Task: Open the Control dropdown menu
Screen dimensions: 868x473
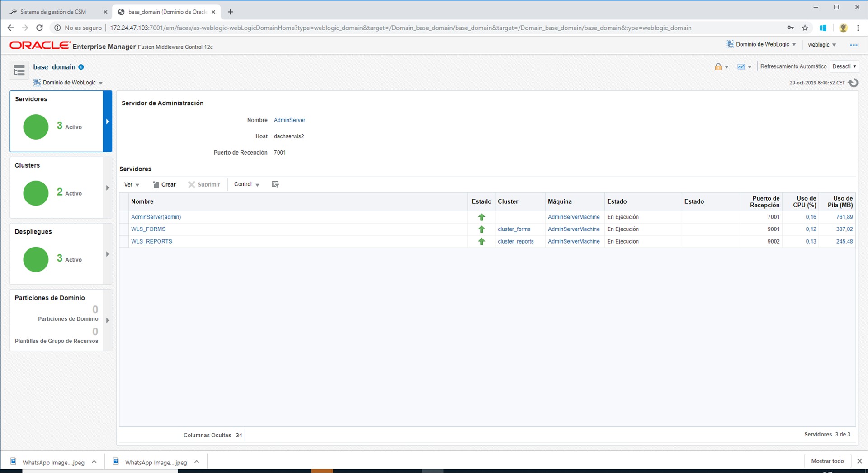Action: 246,184
